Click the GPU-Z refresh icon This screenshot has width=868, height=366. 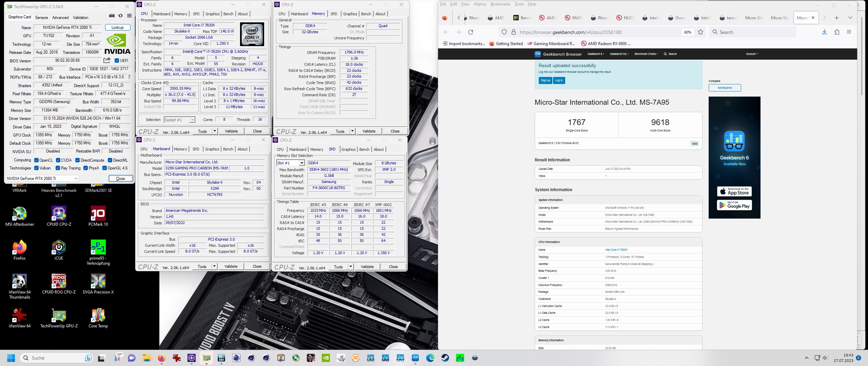point(120,16)
